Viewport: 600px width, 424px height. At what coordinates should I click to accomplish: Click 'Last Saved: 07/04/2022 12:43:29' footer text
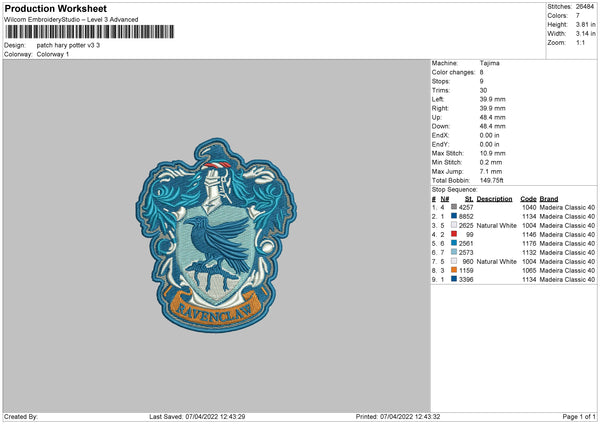[197, 416]
